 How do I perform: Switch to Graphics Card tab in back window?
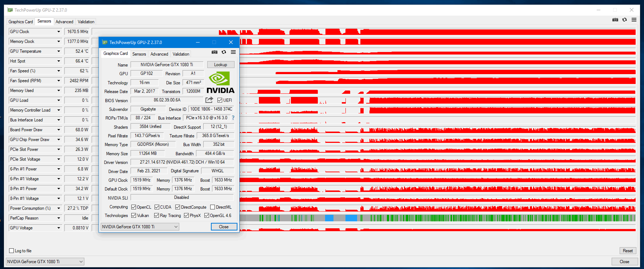21,22
